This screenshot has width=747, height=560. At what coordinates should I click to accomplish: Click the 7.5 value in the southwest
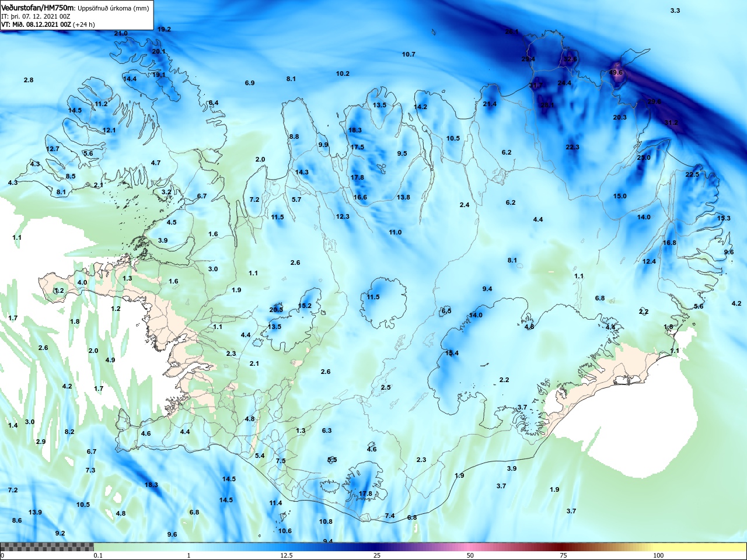281,461
